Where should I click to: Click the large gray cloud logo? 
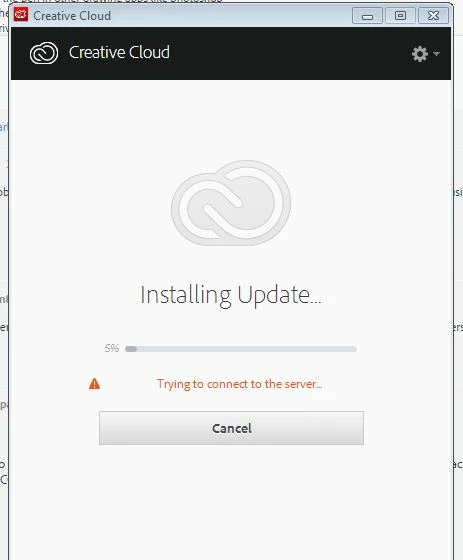(231, 203)
